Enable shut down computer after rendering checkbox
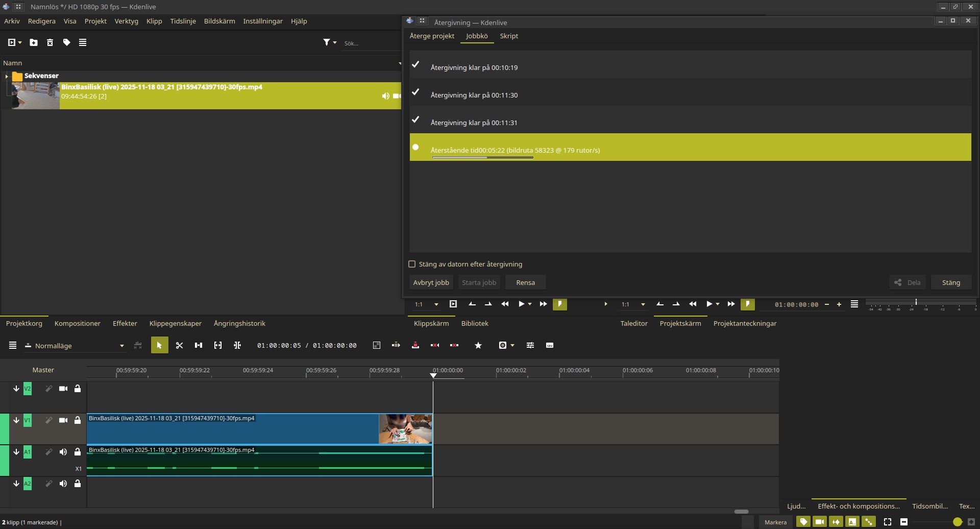 (x=412, y=264)
